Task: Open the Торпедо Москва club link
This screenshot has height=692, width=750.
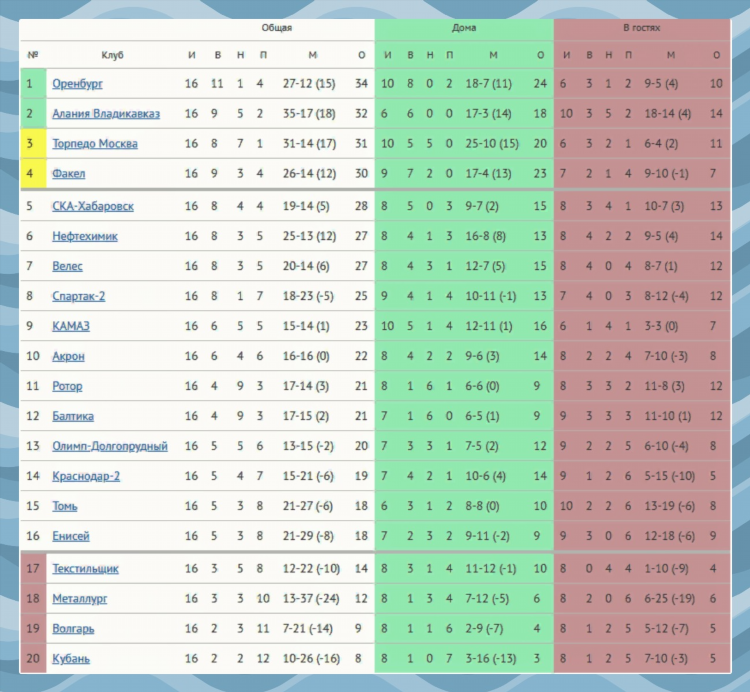Action: click(95, 143)
